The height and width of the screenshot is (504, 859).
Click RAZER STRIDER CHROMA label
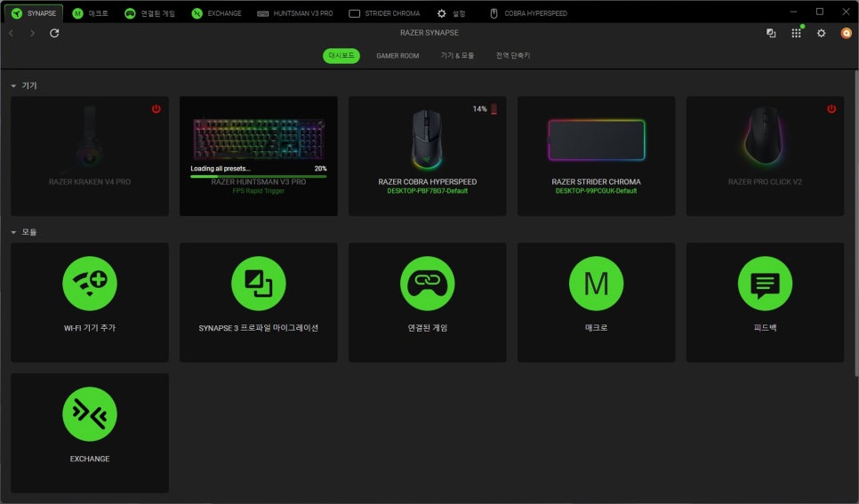click(x=596, y=182)
